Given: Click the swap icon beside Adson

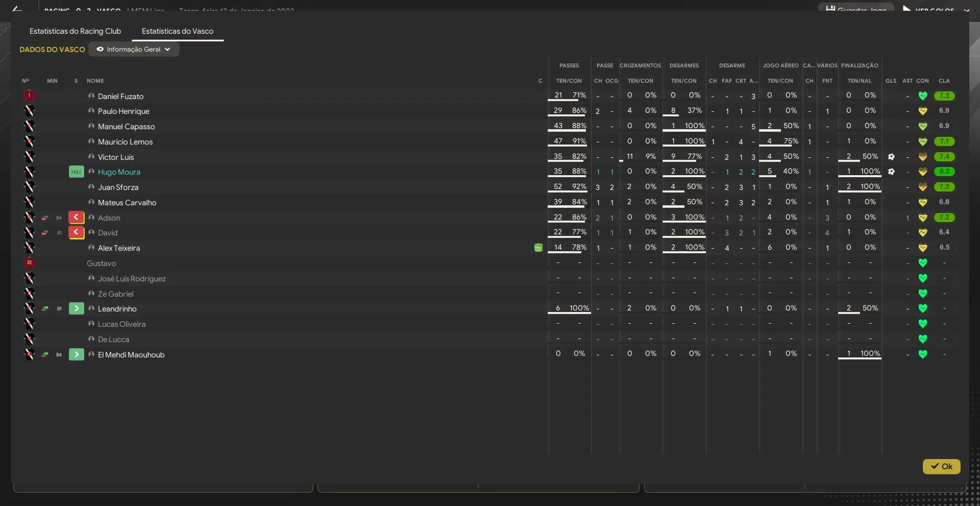Looking at the screenshot, I should [45, 218].
